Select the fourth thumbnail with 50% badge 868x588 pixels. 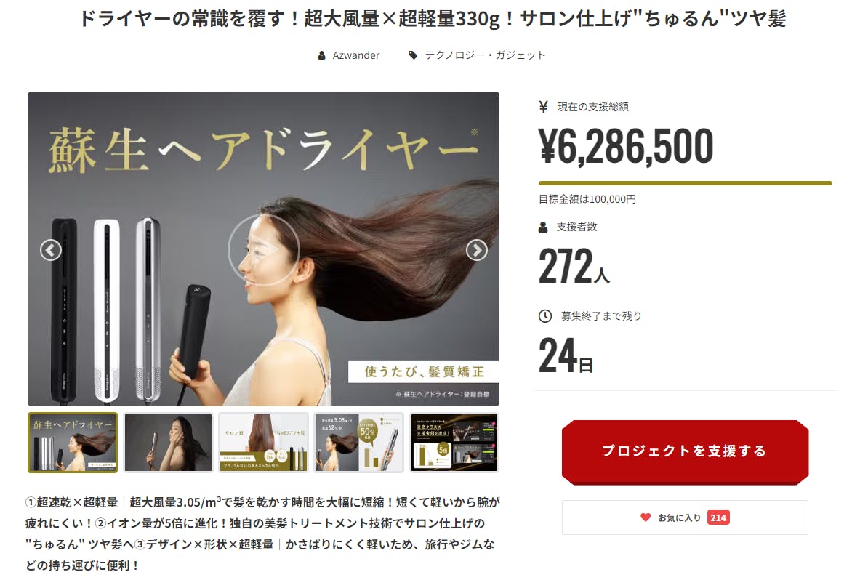coord(358,443)
